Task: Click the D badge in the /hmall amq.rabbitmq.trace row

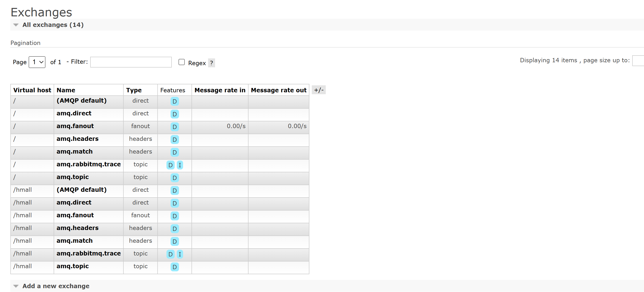Action: pos(171,254)
